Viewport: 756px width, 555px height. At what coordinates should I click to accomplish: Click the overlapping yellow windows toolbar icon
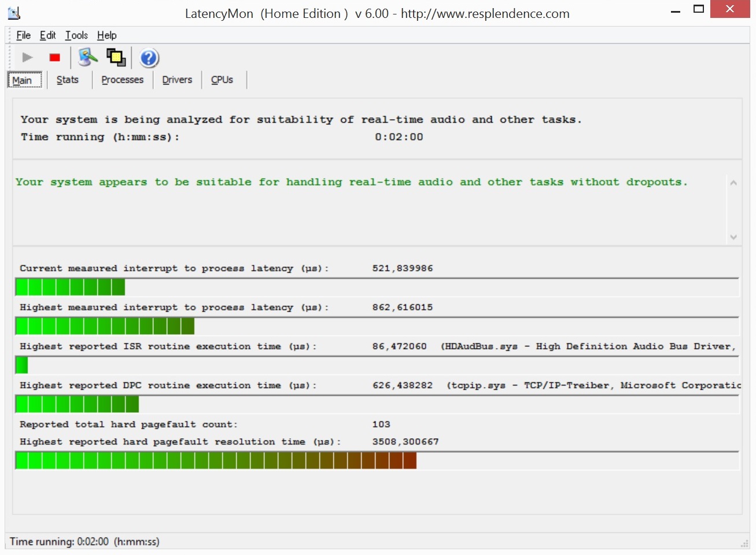coord(116,57)
